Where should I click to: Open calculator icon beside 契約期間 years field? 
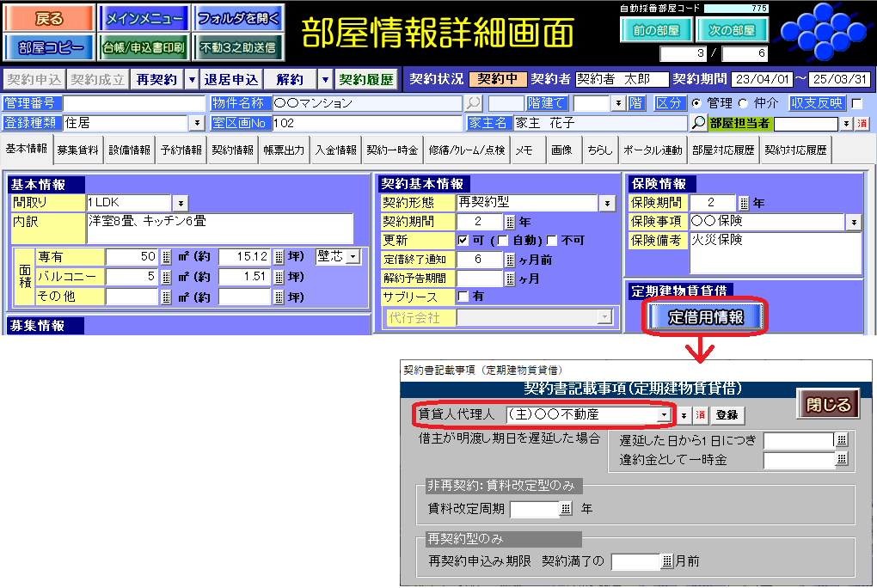510,222
